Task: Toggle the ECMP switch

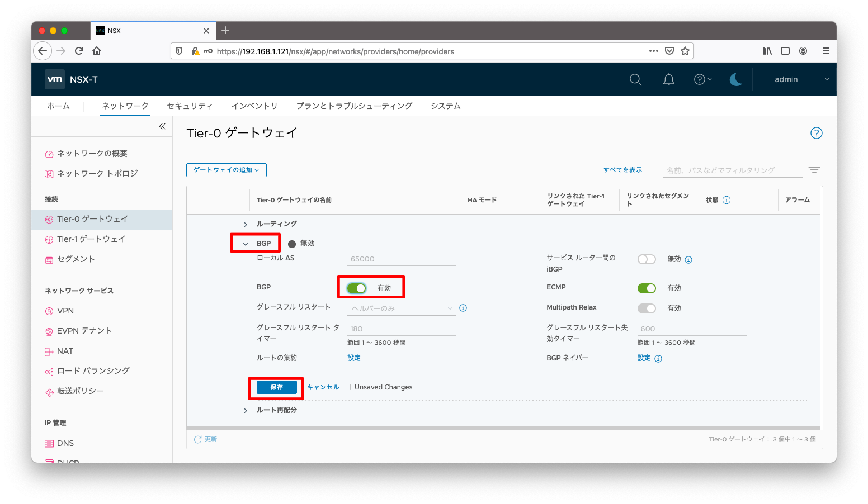Action: (647, 288)
